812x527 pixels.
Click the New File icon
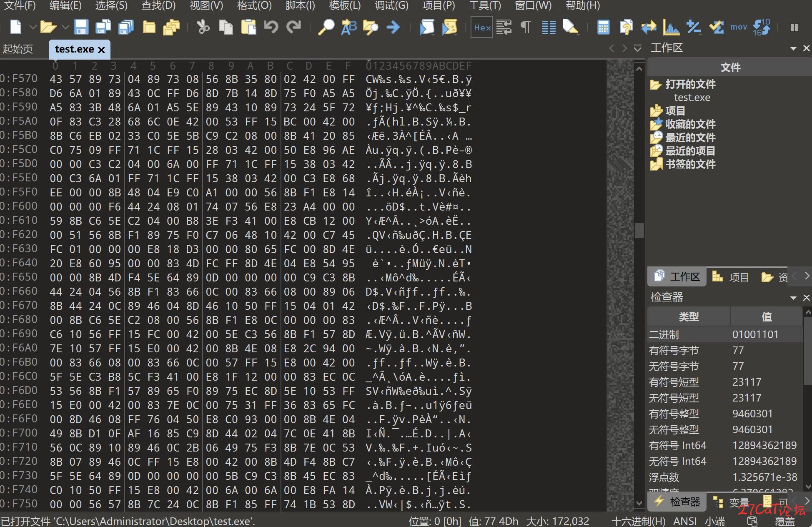pyautogui.click(x=16, y=27)
